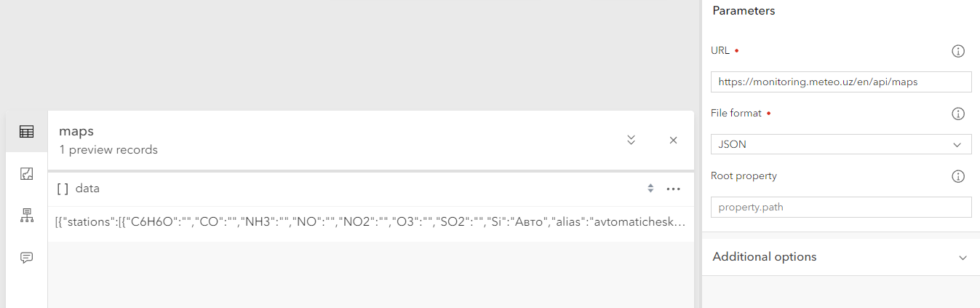Open the map preview view icon

(26, 173)
